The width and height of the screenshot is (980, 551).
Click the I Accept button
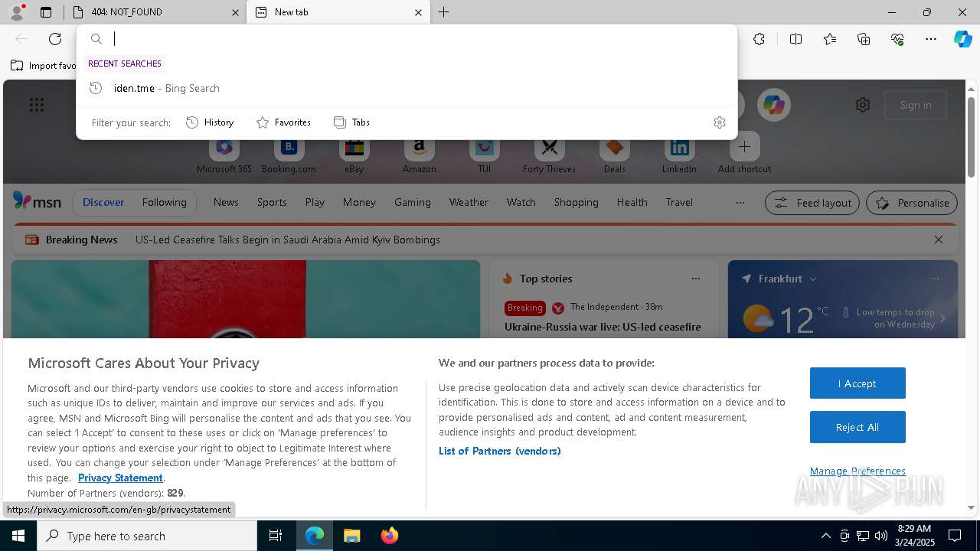(x=857, y=383)
